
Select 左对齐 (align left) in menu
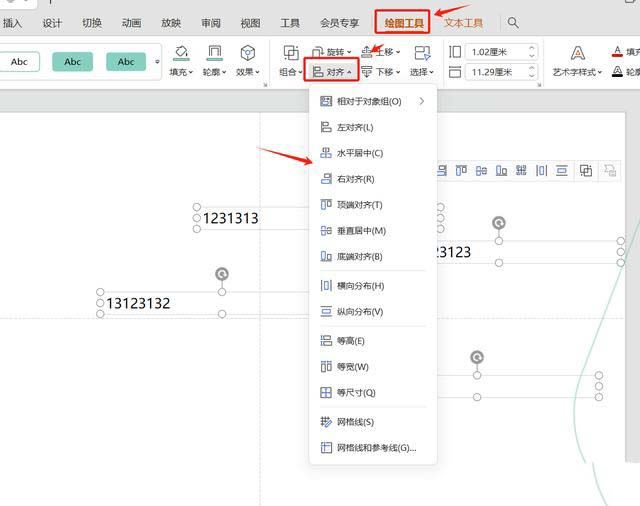(x=355, y=127)
